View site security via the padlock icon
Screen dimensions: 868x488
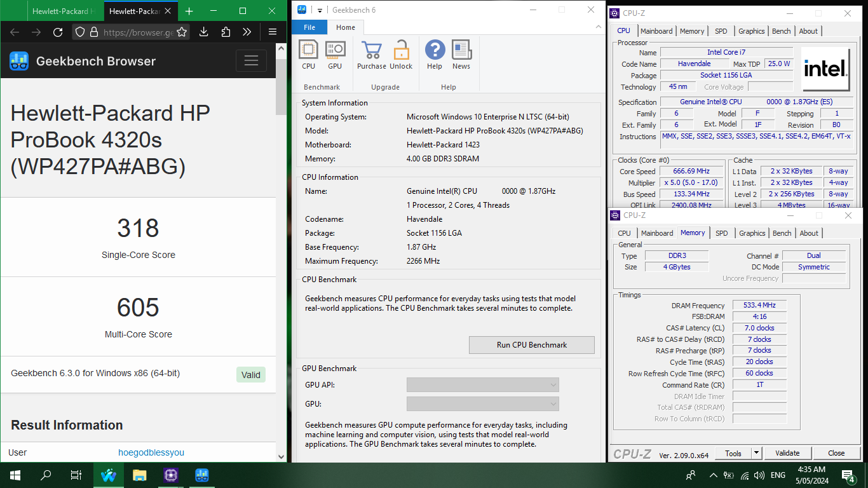coord(94,32)
